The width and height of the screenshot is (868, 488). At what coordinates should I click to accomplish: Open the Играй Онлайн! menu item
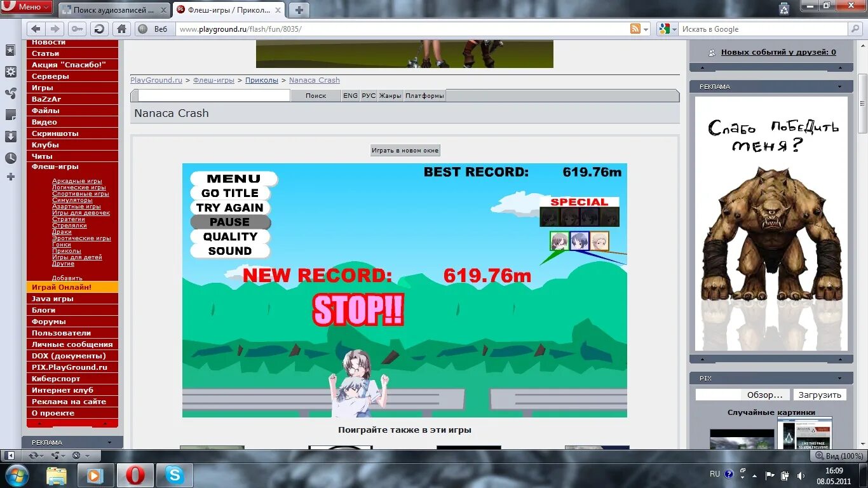click(72, 287)
